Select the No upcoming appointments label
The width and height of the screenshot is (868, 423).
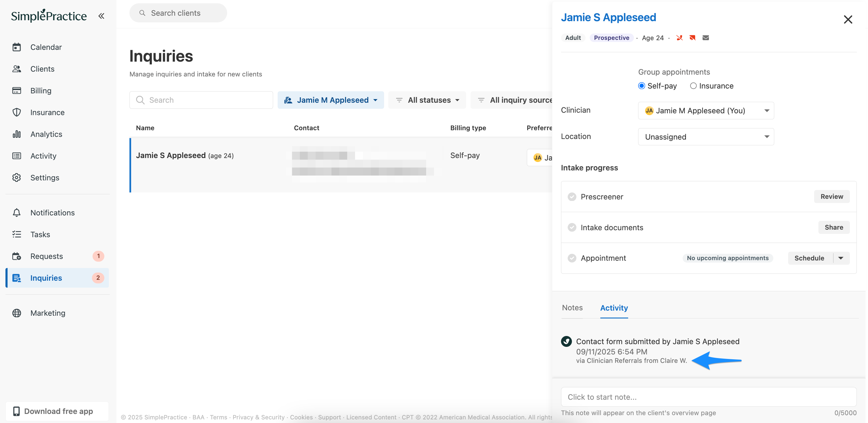pyautogui.click(x=727, y=258)
